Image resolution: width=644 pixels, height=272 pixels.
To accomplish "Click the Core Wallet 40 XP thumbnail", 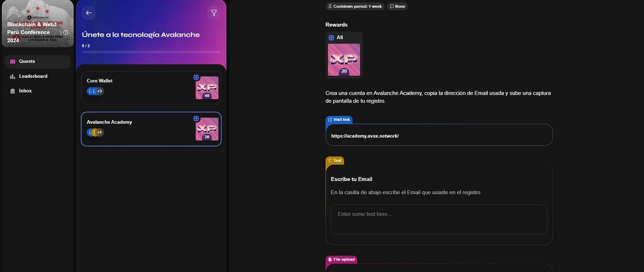I will 207,88.
